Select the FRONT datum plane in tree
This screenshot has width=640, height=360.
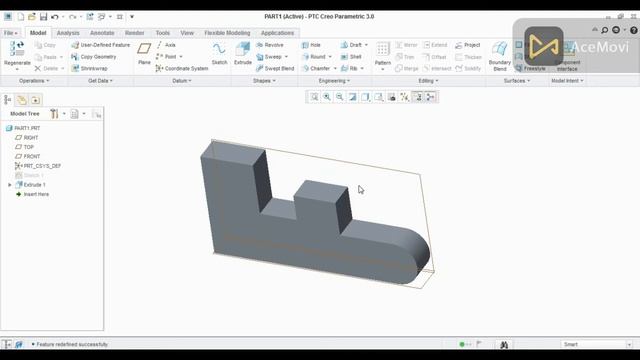[28, 156]
